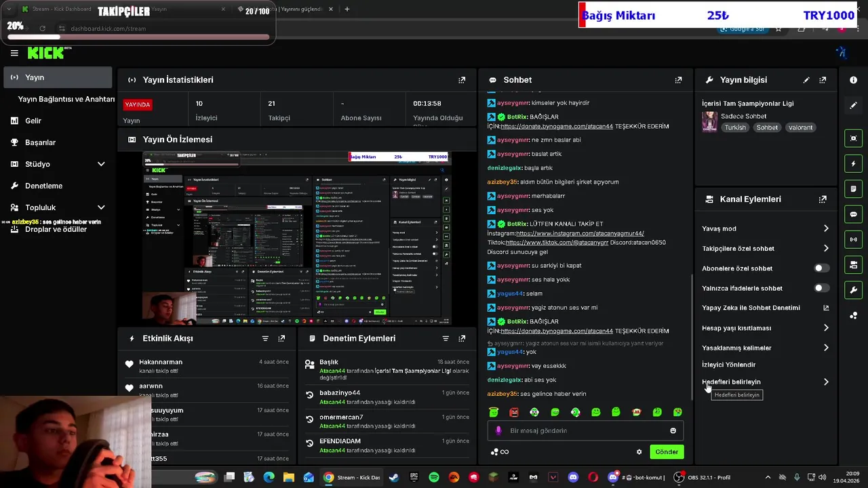Image resolution: width=868 pixels, height=488 pixels.
Task: Open Epic Games Launcher from the taskbar
Action: coord(414,477)
